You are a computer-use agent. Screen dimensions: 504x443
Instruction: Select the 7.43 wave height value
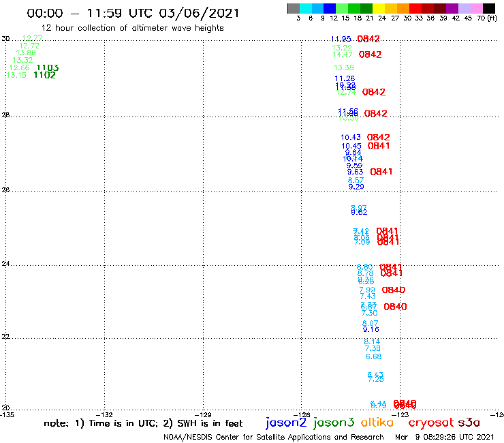(x=368, y=296)
